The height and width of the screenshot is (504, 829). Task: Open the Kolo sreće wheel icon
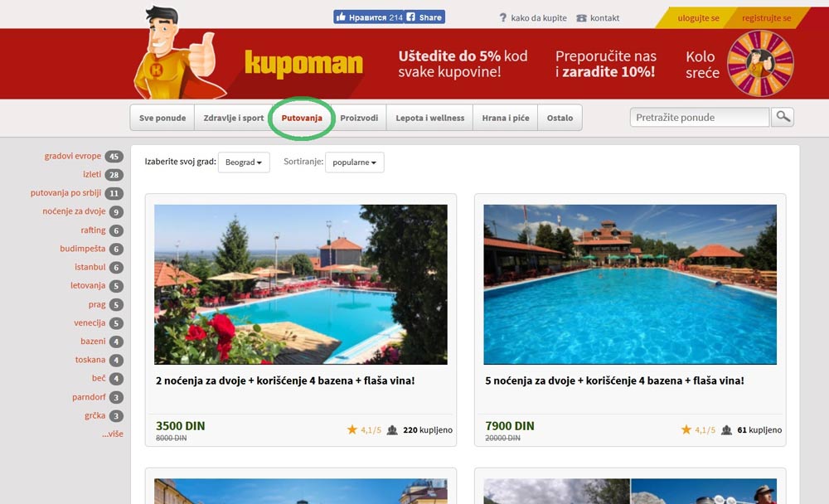coord(760,64)
